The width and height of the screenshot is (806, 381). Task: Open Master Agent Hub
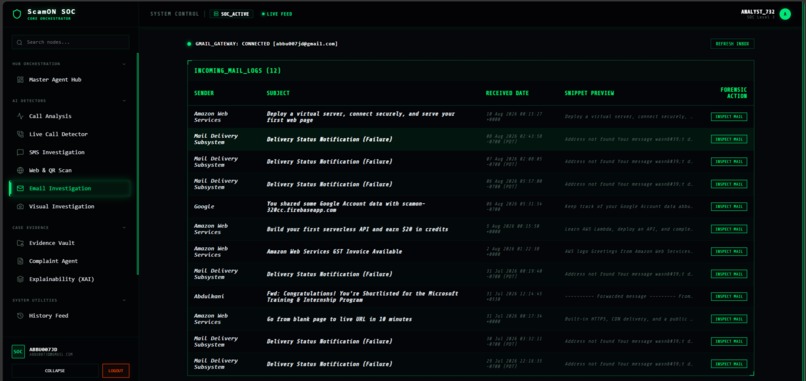tap(70, 80)
